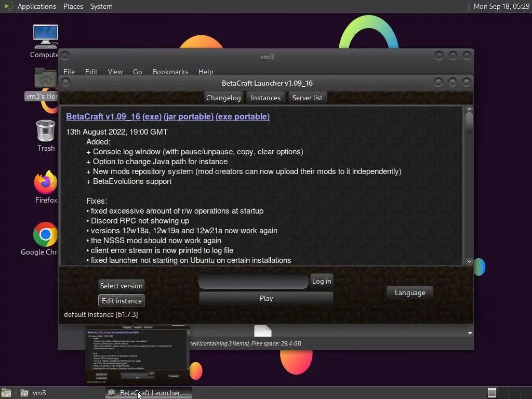Image resolution: width=532 pixels, height=399 pixels.
Task: Open View menu in vm3 window
Action: click(115, 72)
